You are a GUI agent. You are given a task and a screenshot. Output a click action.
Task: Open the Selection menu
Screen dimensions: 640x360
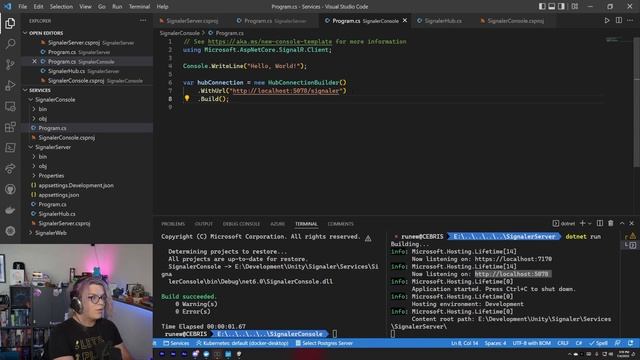pos(61,7)
